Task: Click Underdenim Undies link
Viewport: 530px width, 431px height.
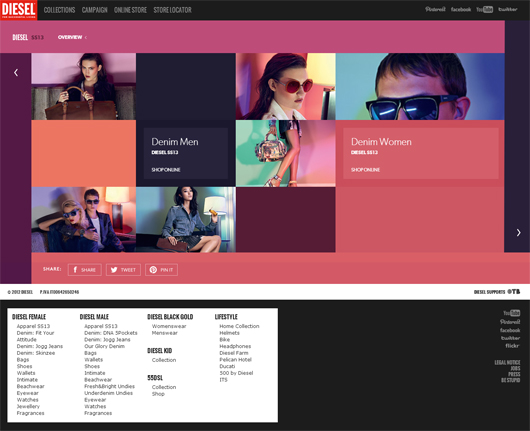Action: (x=109, y=393)
